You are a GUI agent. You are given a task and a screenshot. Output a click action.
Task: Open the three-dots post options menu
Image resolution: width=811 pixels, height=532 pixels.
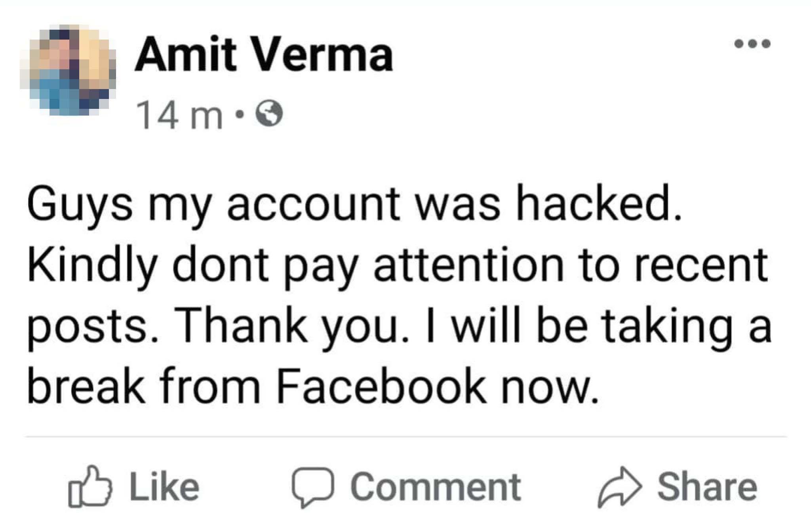(x=752, y=43)
